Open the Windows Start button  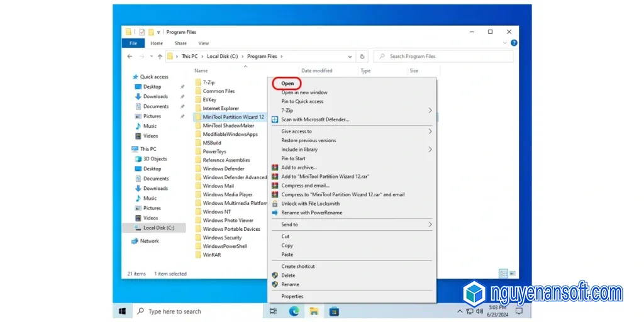[123, 311]
